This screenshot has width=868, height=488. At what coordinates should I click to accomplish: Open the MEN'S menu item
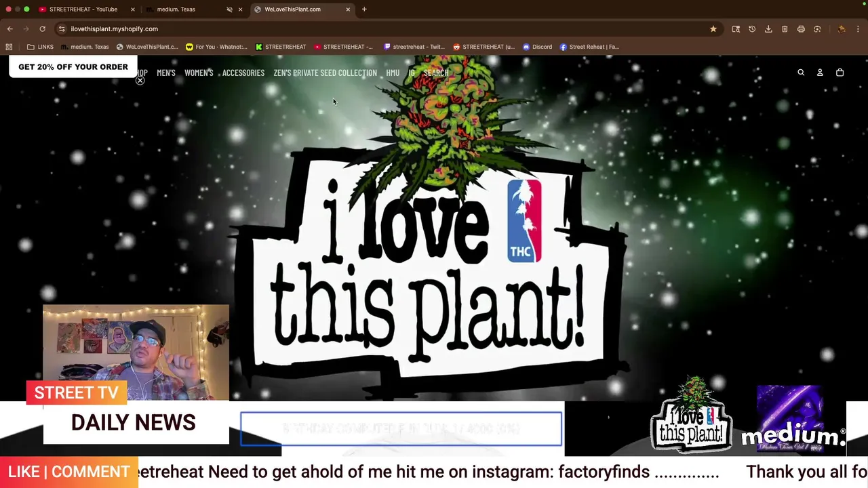pyautogui.click(x=166, y=73)
